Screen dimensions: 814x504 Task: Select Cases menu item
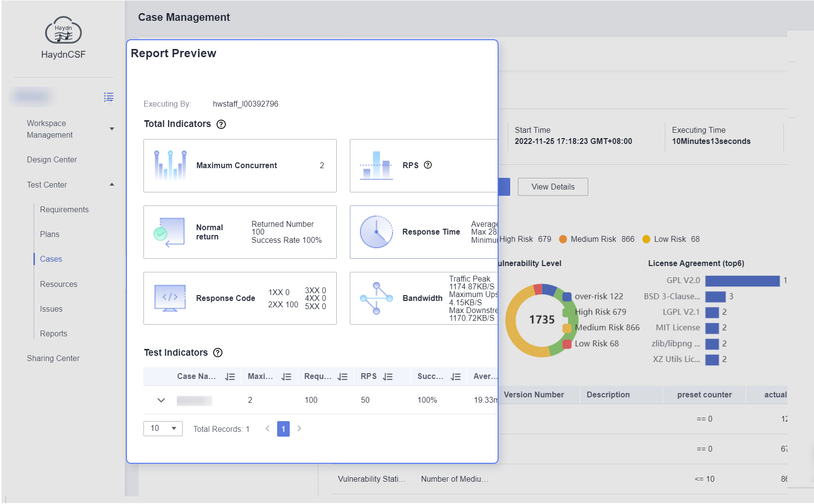tap(51, 259)
